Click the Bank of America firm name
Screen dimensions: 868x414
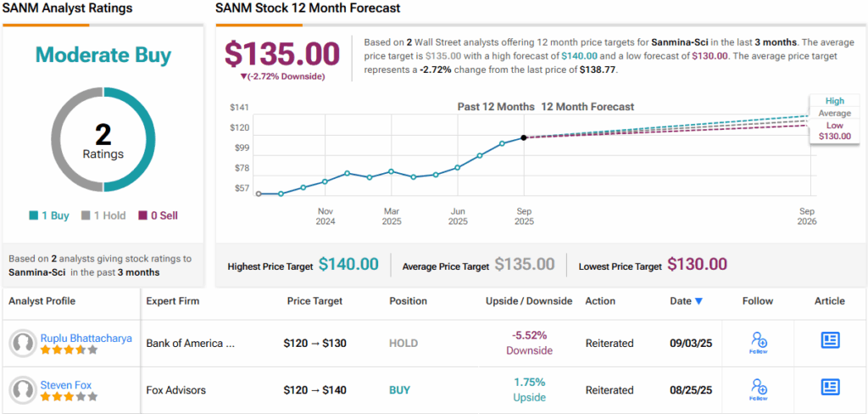[x=191, y=344]
